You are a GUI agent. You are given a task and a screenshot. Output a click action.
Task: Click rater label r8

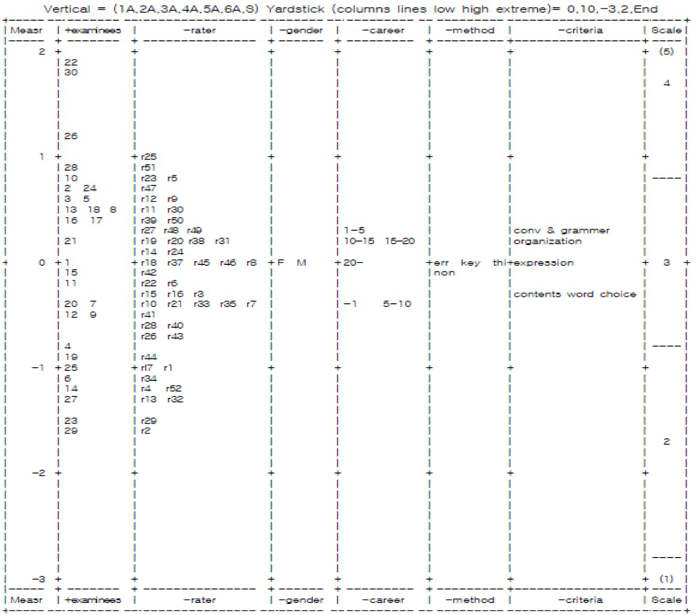coord(252,262)
